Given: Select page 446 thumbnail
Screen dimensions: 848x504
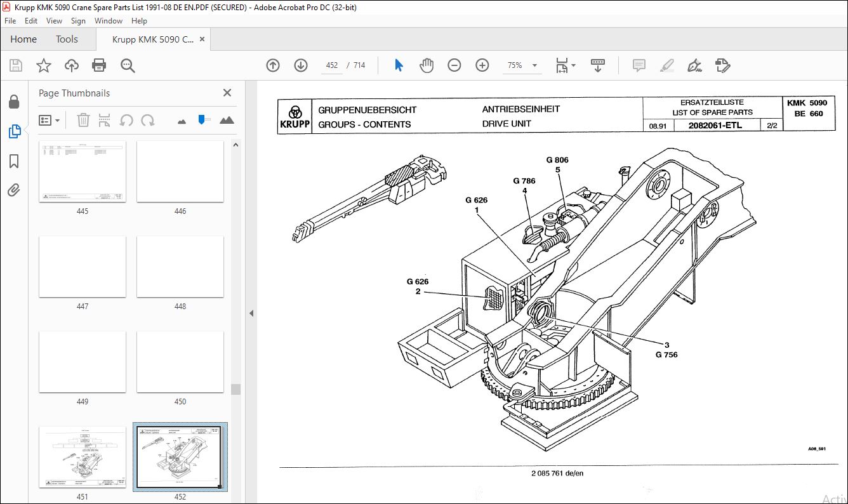Looking at the screenshot, I should 180,171.
